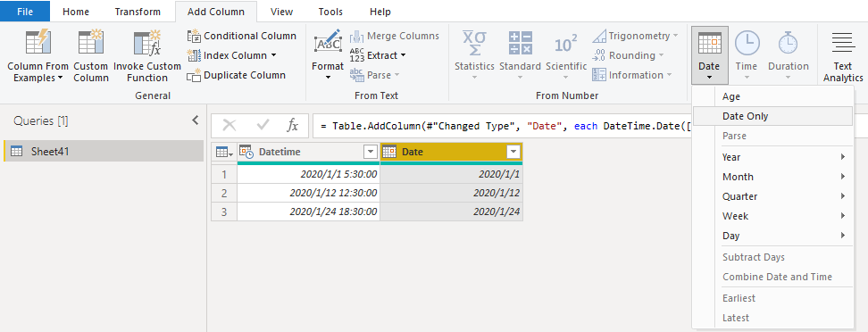
Task: Expand Column From Examples dropdown arrow
Action: coord(60,78)
